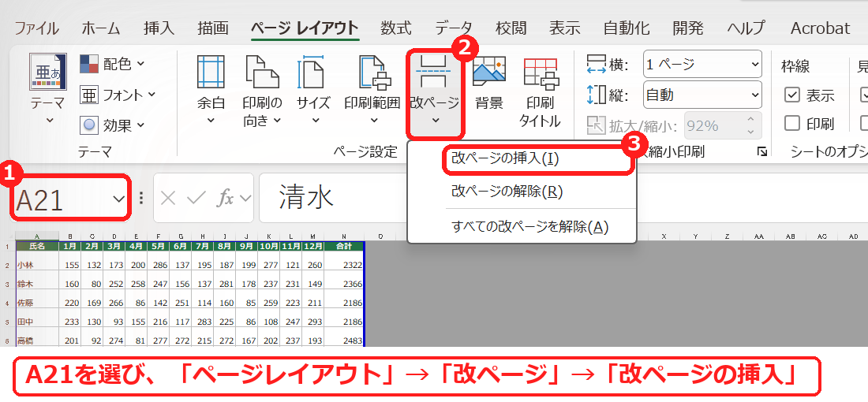
Task: Click the formula bar enter checkmark icon
Action: (196, 198)
